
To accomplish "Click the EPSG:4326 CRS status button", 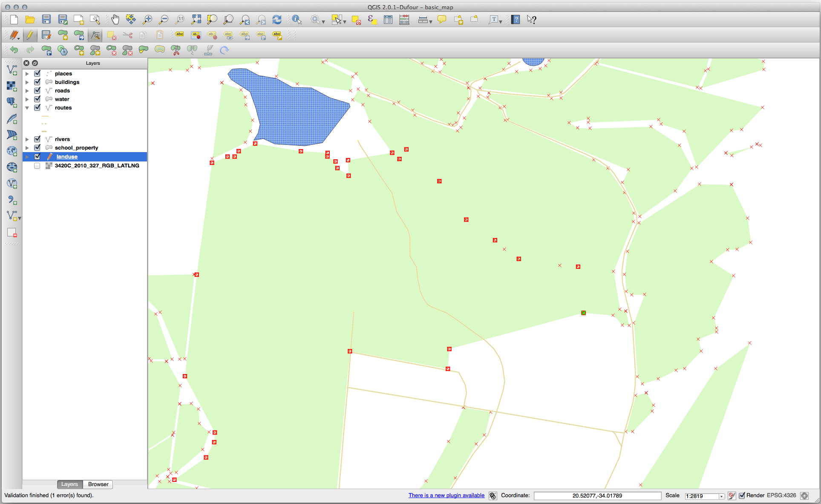I will (x=781, y=495).
